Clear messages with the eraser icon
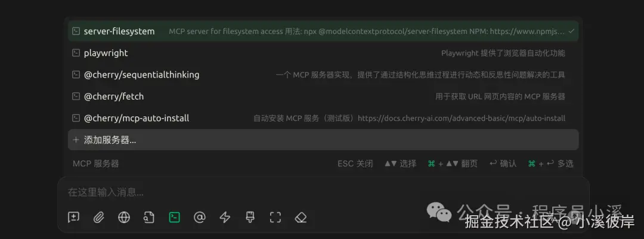This screenshot has height=239, width=644. 301,217
